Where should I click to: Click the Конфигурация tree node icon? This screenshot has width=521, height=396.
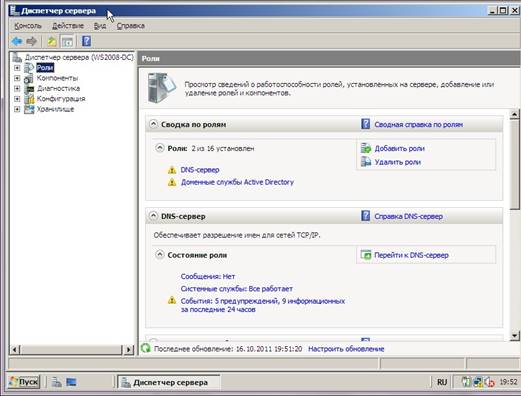click(29, 99)
